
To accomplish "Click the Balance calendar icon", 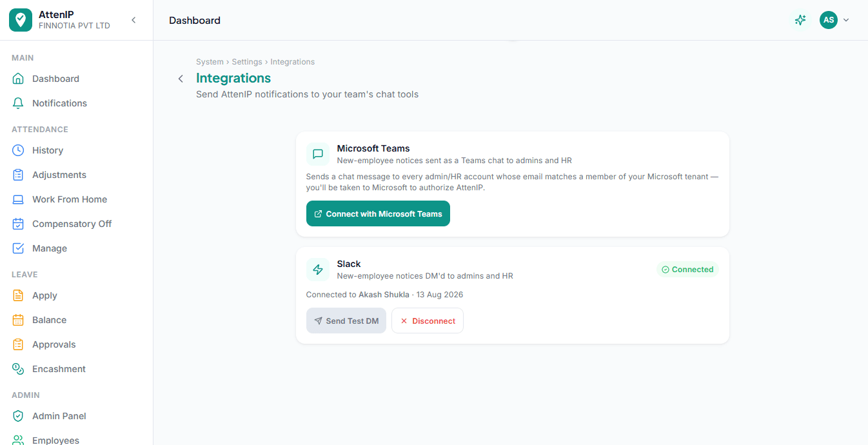I will [x=18, y=320].
